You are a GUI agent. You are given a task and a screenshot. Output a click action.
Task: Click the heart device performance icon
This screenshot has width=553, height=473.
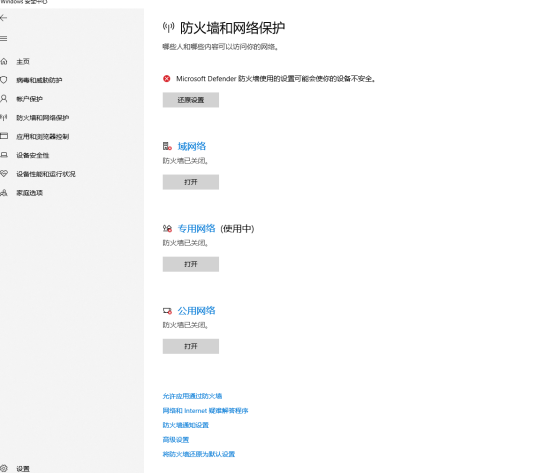4,174
